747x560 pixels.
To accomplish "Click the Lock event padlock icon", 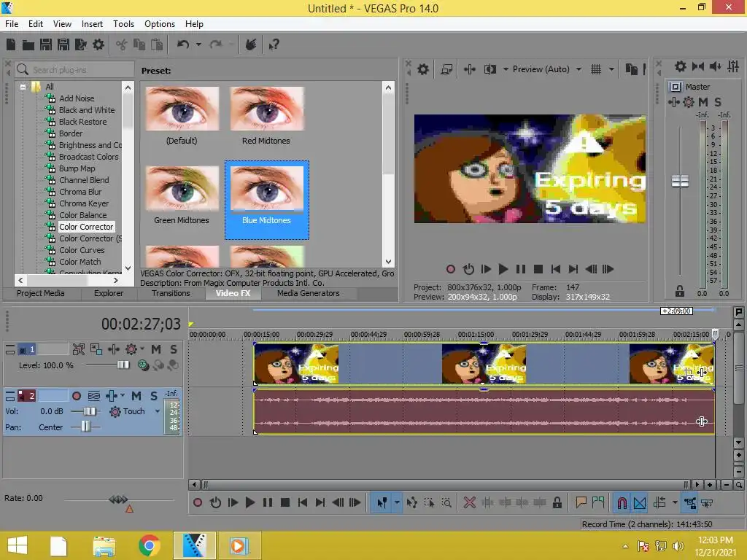I will [557, 503].
